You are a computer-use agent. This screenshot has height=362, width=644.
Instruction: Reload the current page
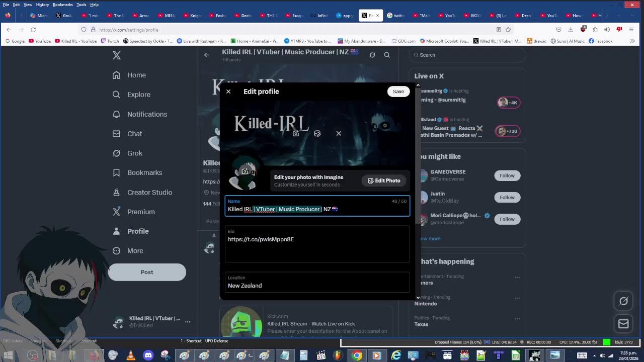pyautogui.click(x=33, y=30)
